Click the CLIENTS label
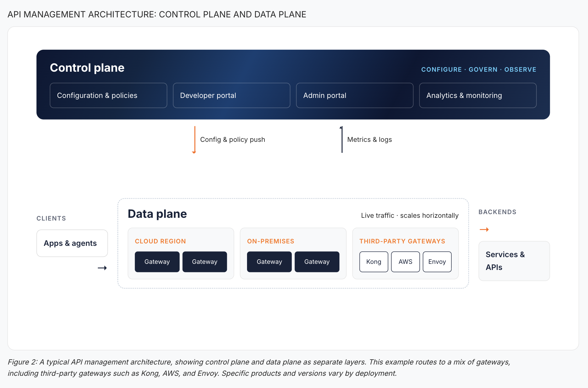588x388 pixels. coord(51,218)
